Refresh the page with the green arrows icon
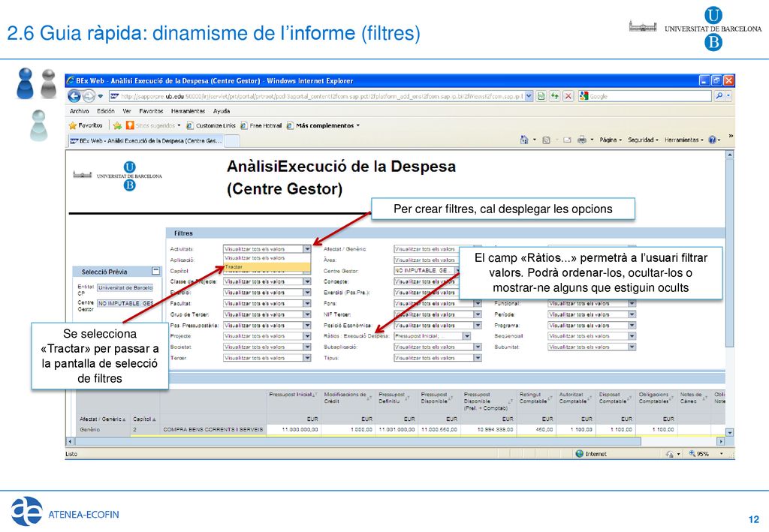 pyautogui.click(x=555, y=96)
